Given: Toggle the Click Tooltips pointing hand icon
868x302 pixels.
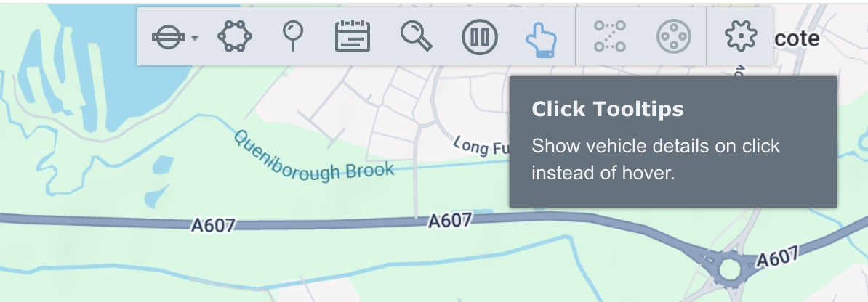Looking at the screenshot, I should coord(540,37).
